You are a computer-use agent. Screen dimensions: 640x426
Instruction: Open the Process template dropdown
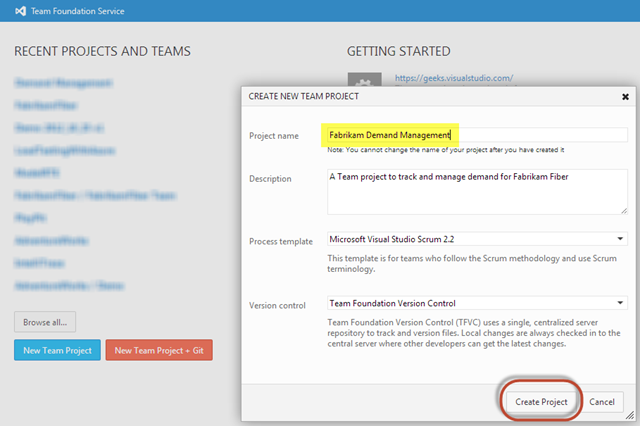[x=477, y=239]
